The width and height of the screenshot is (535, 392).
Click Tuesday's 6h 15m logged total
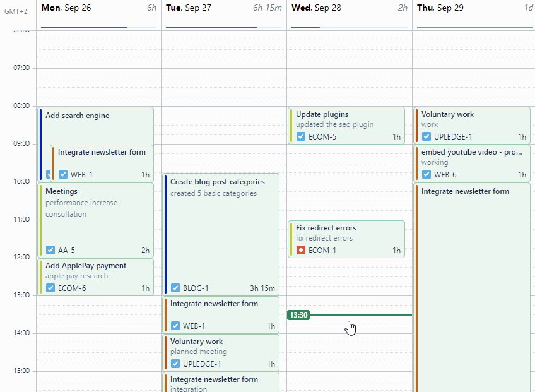267,8
